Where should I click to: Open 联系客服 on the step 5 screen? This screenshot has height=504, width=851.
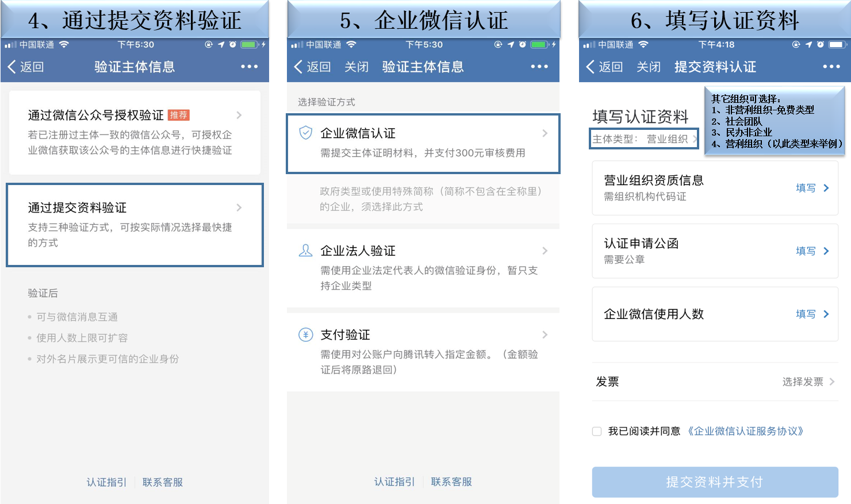(x=451, y=482)
